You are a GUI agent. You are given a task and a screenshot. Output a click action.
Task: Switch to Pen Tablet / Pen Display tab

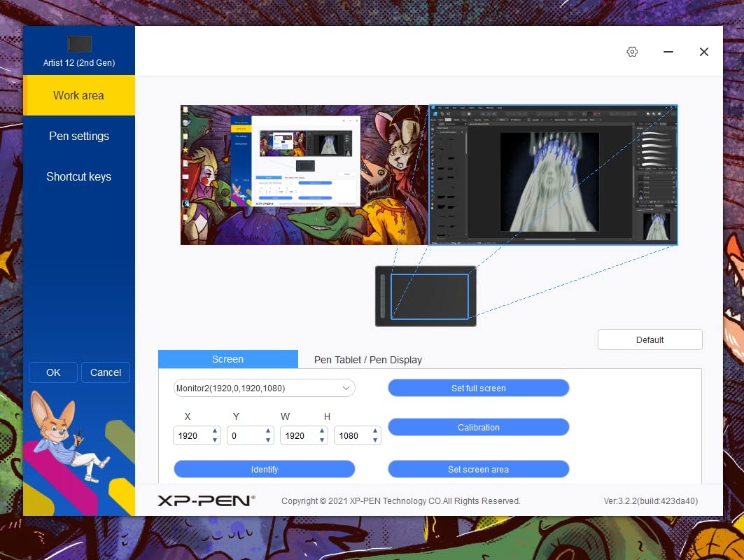367,360
